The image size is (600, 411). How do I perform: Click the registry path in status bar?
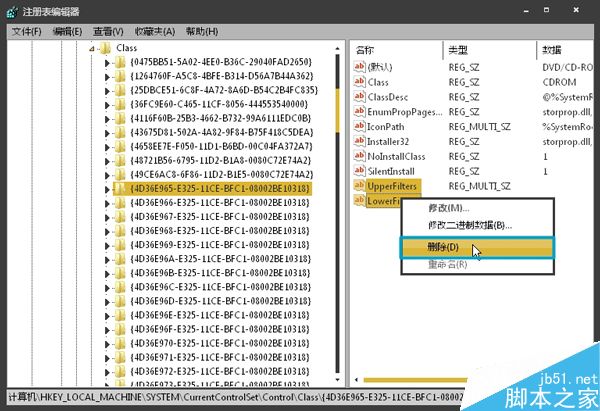[236, 397]
